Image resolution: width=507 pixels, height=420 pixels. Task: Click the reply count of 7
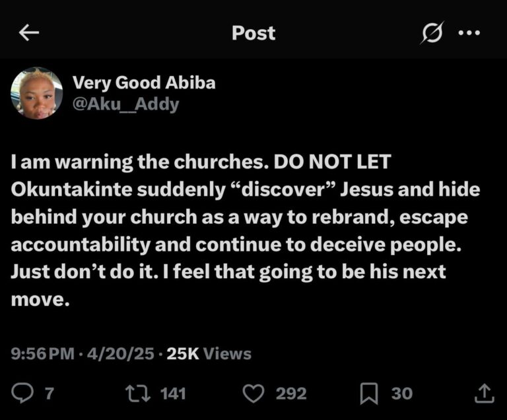(48, 394)
